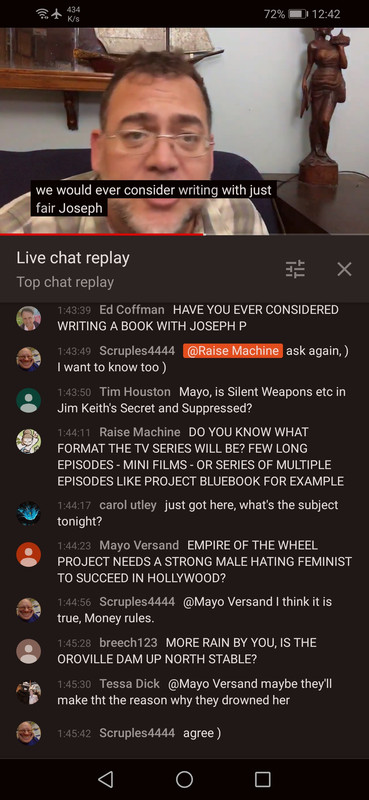Viewport: 369px width, 800px height.
Task: Open Tessa Dick's profile avatar
Action: point(29,692)
